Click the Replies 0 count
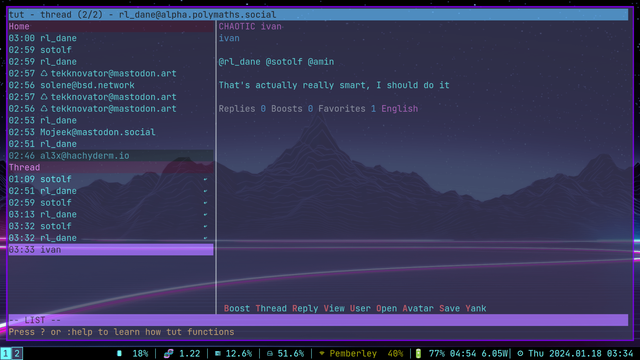640x360 pixels. point(242,109)
